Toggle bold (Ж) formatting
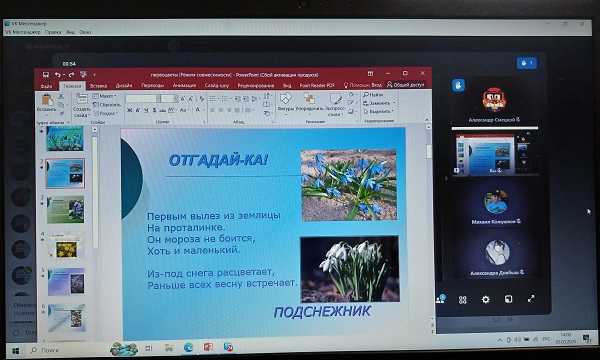 pyautogui.click(x=129, y=110)
